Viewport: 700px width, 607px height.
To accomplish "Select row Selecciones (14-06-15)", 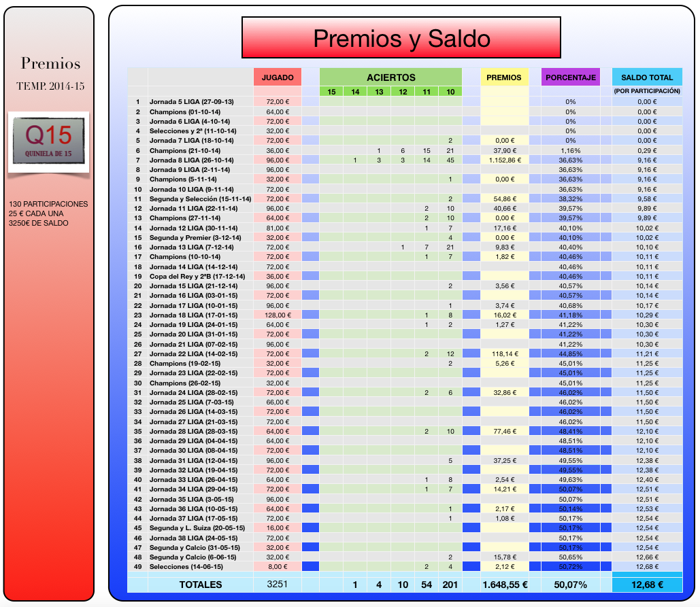I will [x=405, y=567].
